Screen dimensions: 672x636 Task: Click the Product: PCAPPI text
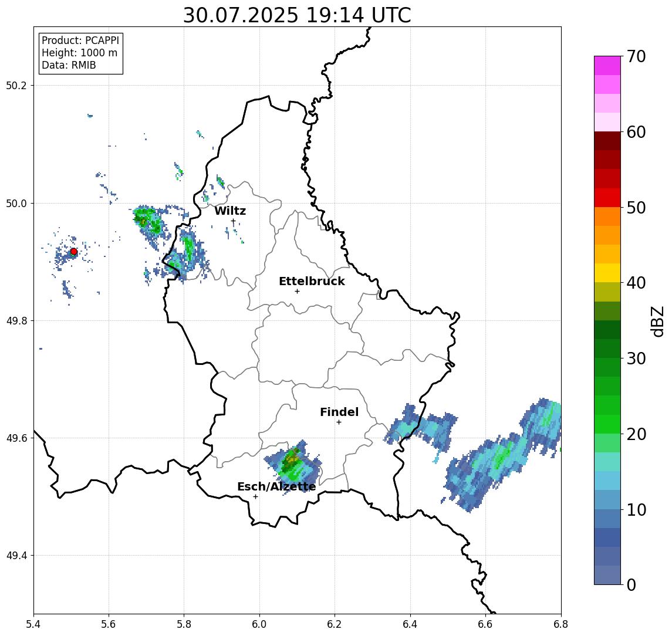[x=80, y=40]
